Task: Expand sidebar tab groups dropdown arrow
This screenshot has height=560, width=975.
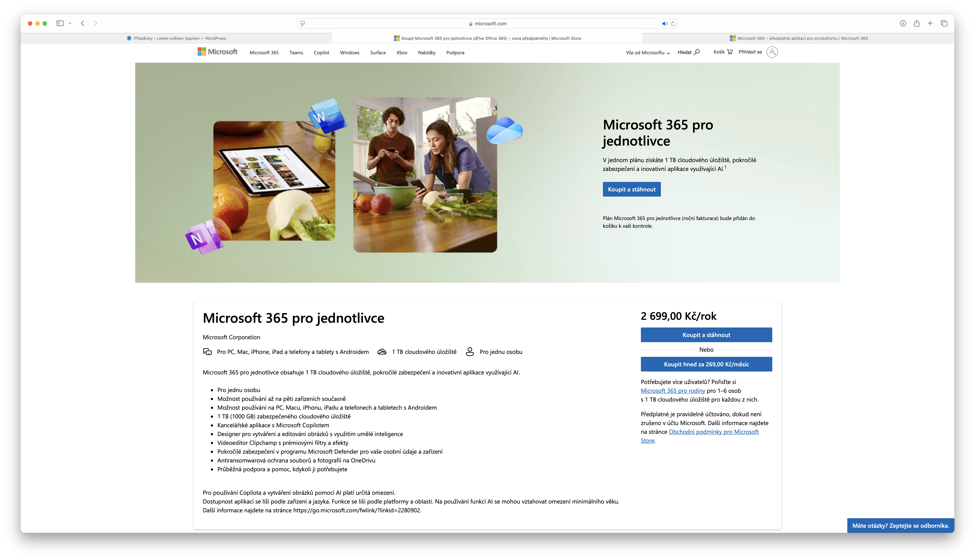Action: coord(70,23)
